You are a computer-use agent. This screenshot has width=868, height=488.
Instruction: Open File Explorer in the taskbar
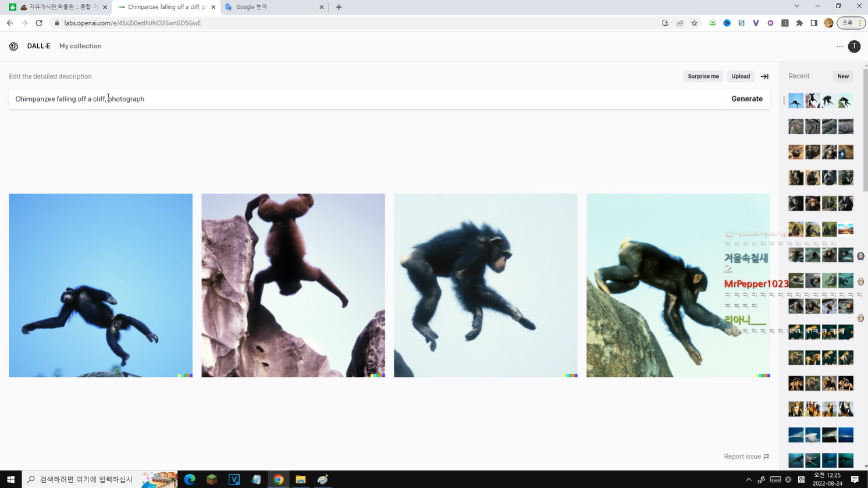[300, 479]
